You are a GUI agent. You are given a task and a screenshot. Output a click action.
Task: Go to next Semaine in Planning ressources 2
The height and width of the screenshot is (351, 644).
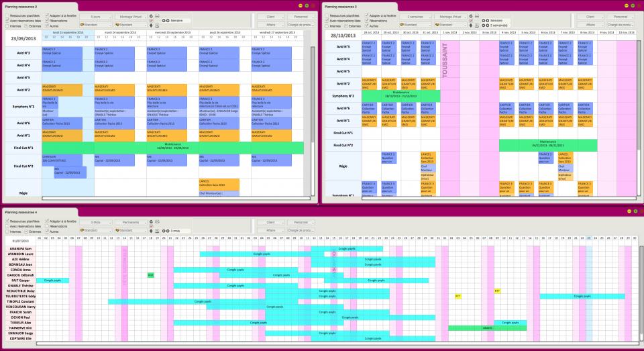tap(168, 21)
